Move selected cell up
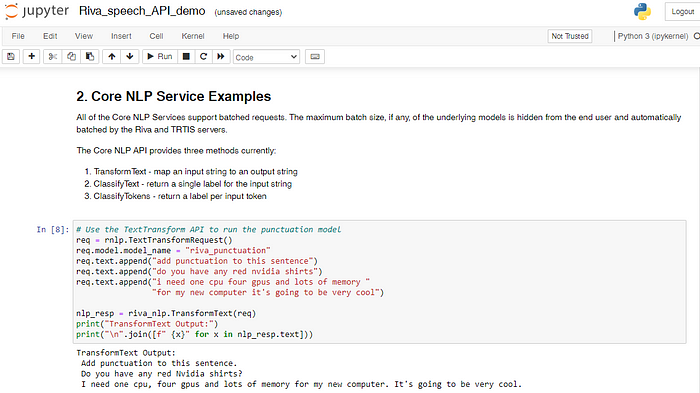Viewport: 700px width, 393px height. point(112,57)
